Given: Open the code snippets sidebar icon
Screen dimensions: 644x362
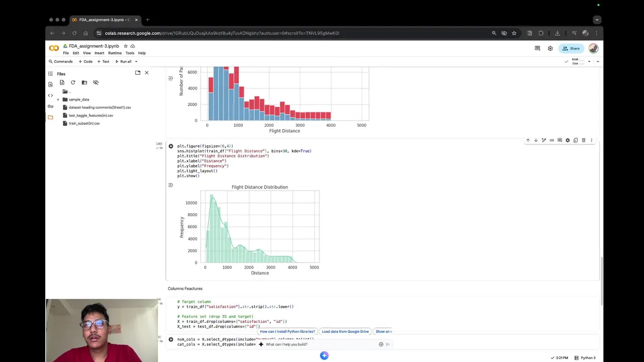Looking at the screenshot, I should pyautogui.click(x=50, y=96).
